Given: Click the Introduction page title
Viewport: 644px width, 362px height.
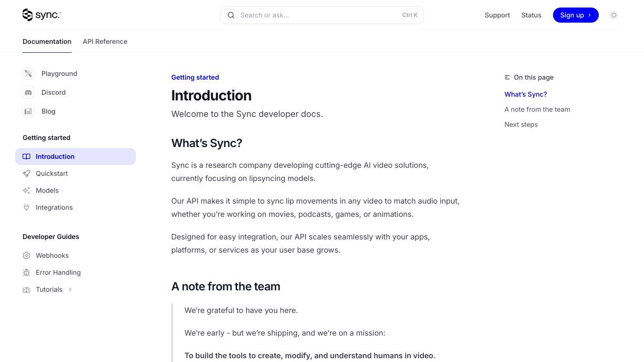Looking at the screenshot, I should coord(211,96).
